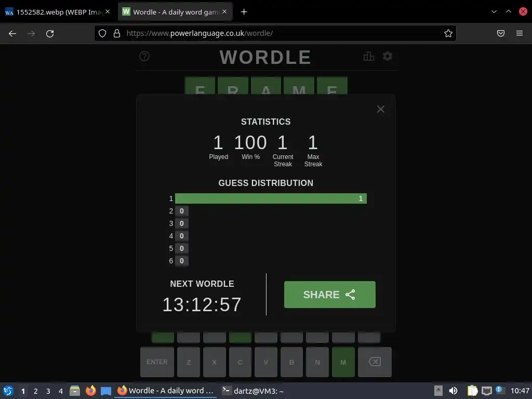This screenshot has height=399, width=532.
Task: Close the 1552582.webp tab
Action: pyautogui.click(x=108, y=11)
